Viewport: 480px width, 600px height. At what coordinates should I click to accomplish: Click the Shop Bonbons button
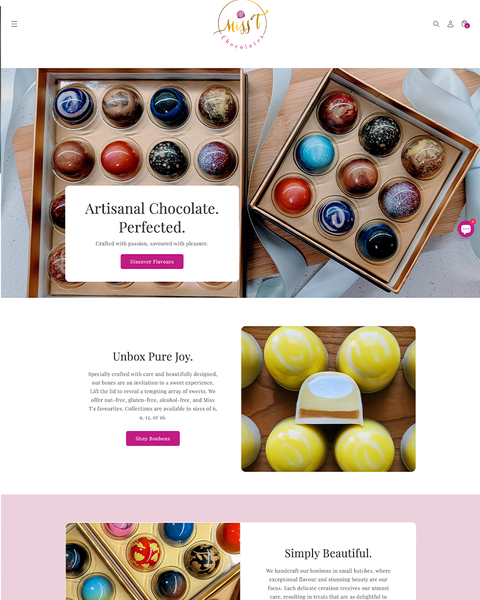pos(153,439)
